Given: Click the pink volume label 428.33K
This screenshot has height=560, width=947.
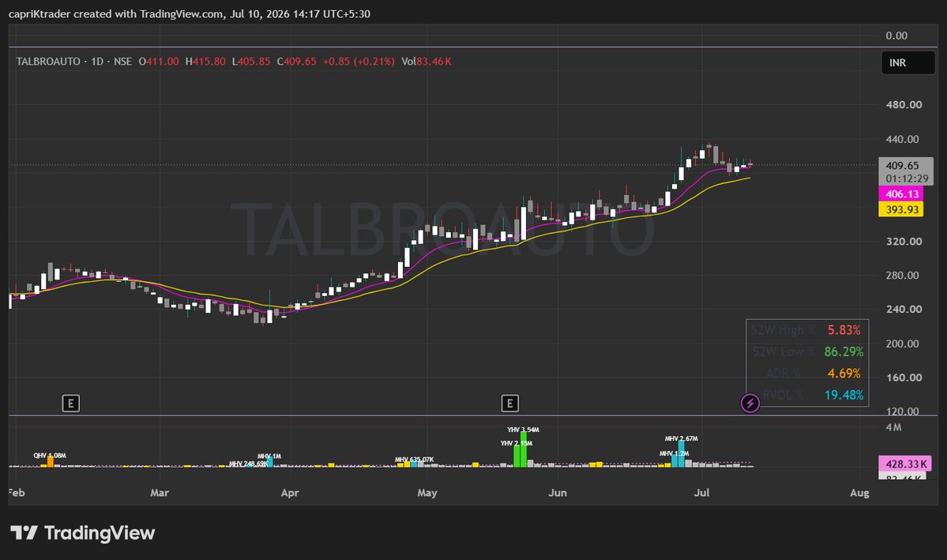Looking at the screenshot, I should tap(905, 464).
